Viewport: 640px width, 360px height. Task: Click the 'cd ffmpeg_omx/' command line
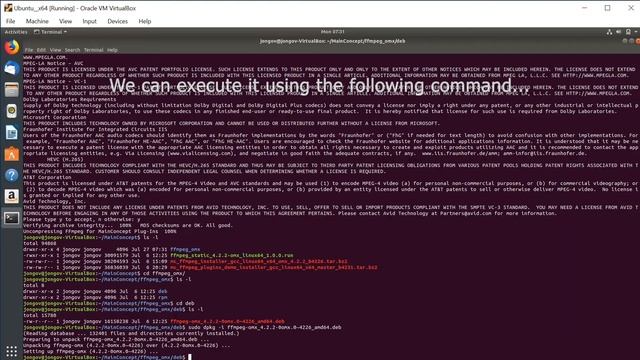click(164, 273)
